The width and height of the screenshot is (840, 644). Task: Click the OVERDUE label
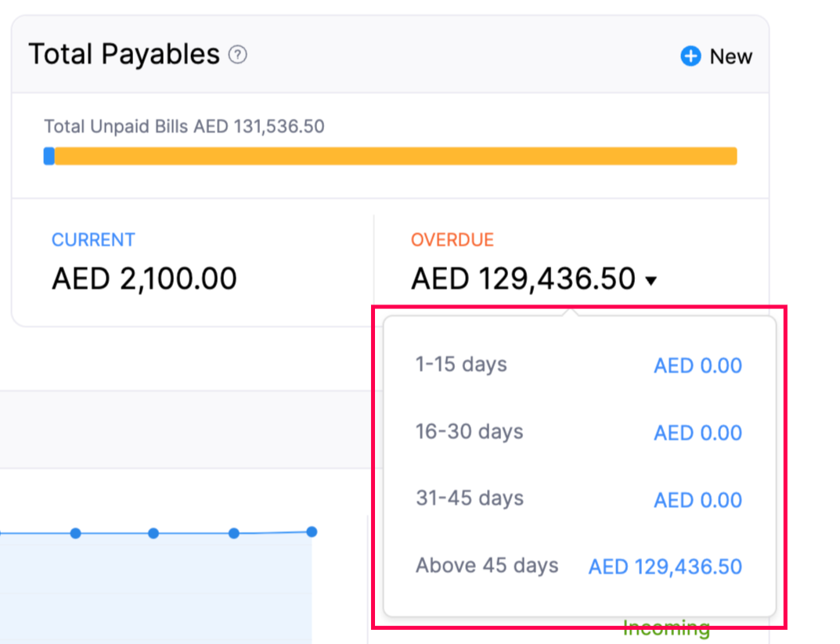click(x=452, y=240)
